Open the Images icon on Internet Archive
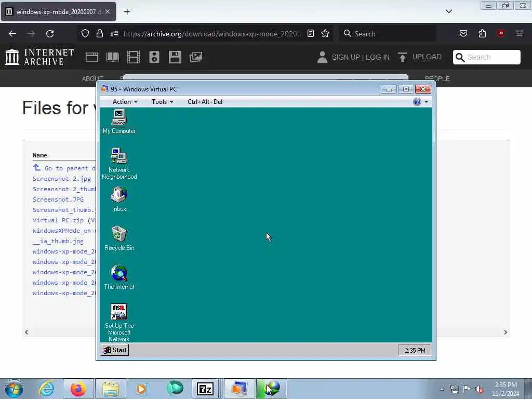The image size is (532, 399). pyautogui.click(x=196, y=57)
